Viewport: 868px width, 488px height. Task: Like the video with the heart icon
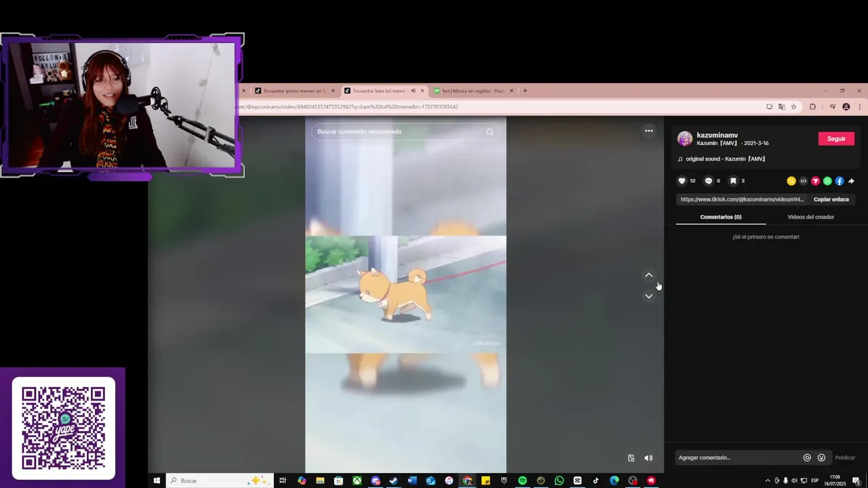[682, 181]
